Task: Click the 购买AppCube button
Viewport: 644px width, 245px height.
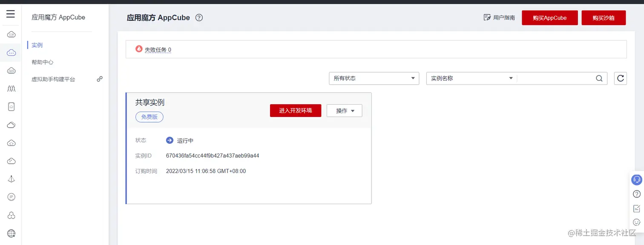Action: (x=550, y=18)
